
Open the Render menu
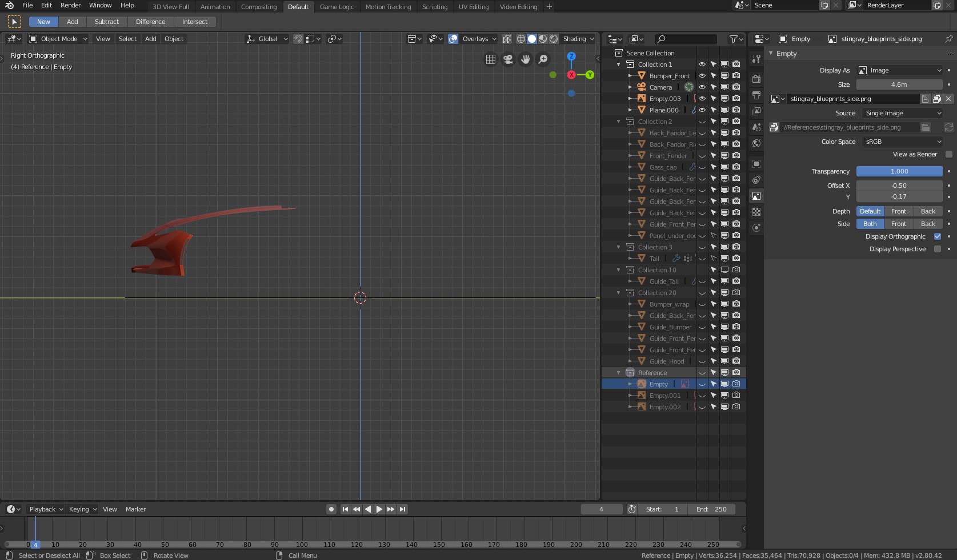click(x=70, y=5)
